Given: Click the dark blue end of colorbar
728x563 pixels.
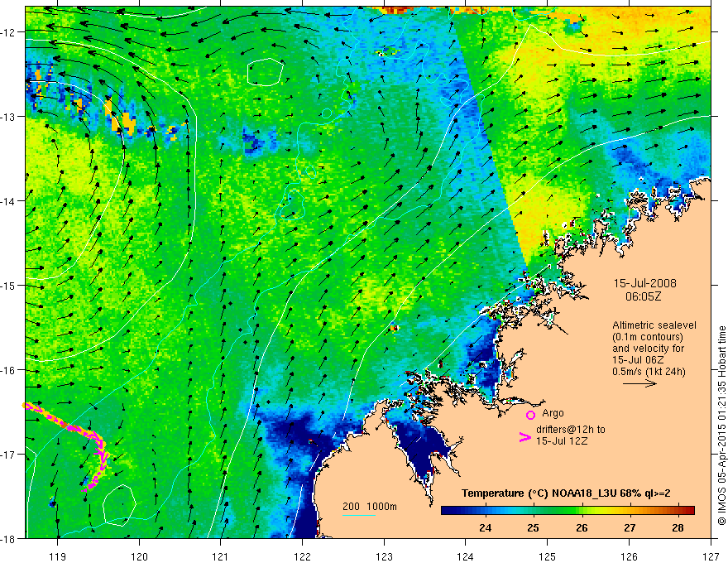Looking at the screenshot, I should point(447,510).
